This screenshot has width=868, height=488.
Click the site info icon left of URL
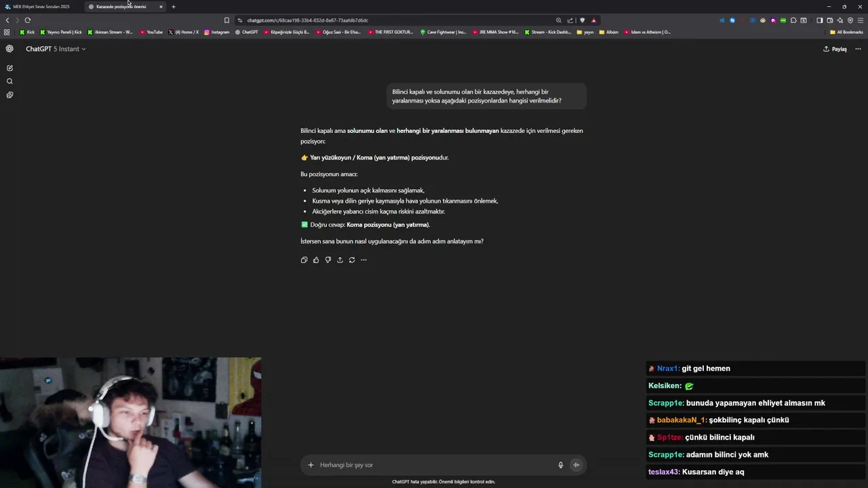(x=240, y=20)
